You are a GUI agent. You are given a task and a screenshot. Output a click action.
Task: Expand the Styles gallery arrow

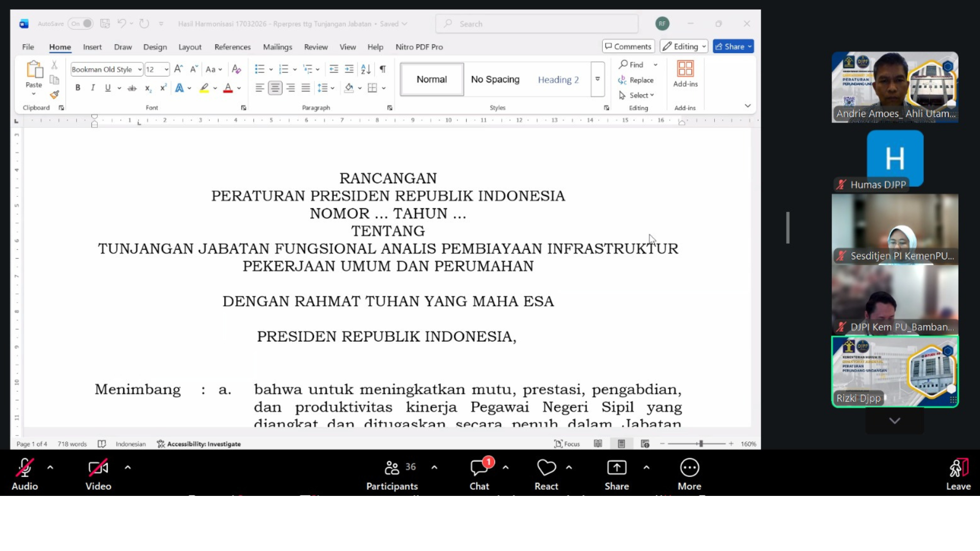click(x=597, y=79)
